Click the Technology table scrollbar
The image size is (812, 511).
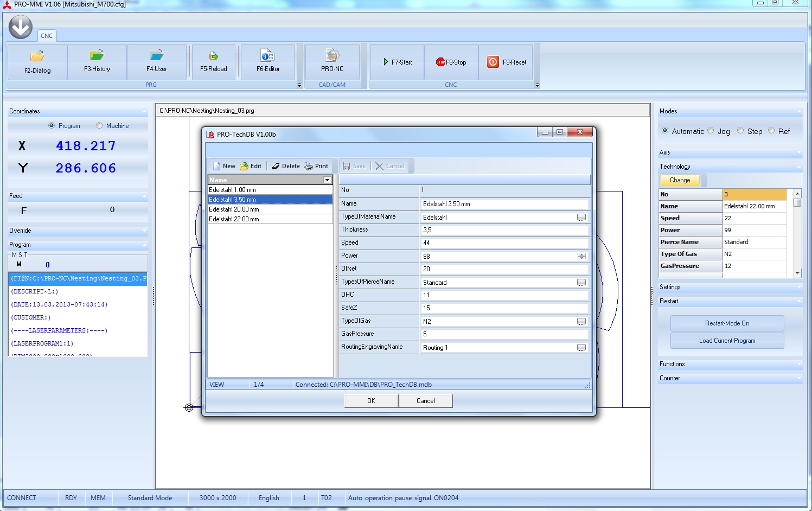(797, 233)
